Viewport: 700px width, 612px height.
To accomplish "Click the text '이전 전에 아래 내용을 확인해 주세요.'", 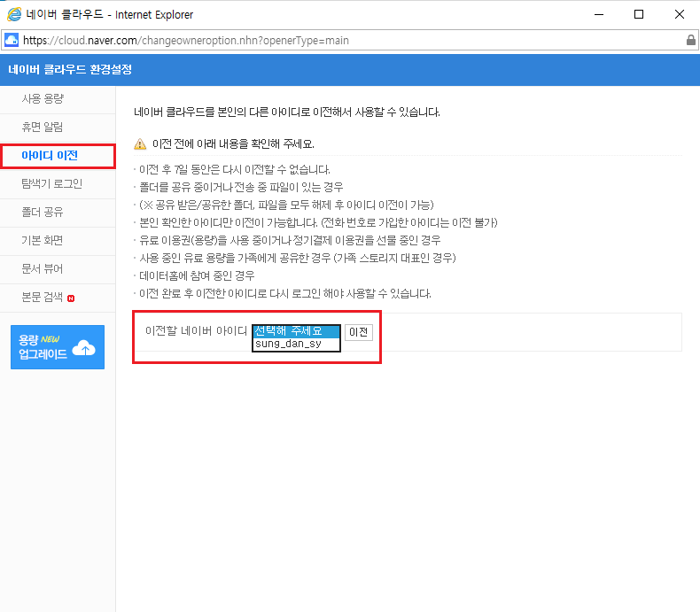I will pos(233,144).
